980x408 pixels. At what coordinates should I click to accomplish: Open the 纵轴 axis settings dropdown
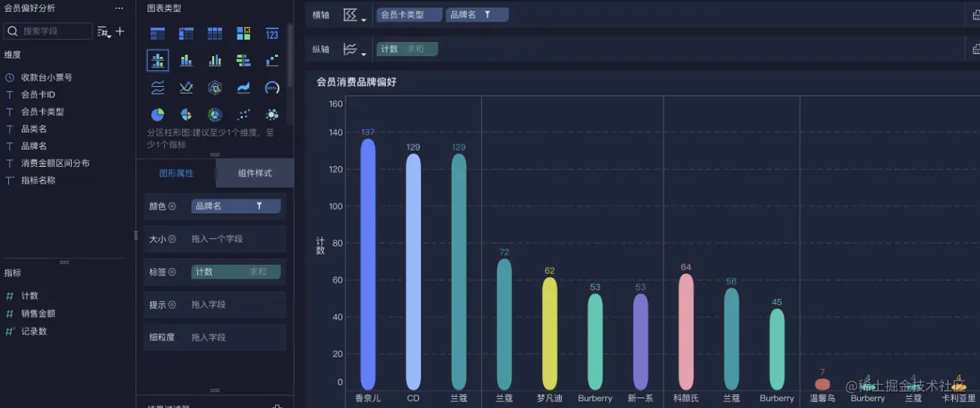click(354, 49)
